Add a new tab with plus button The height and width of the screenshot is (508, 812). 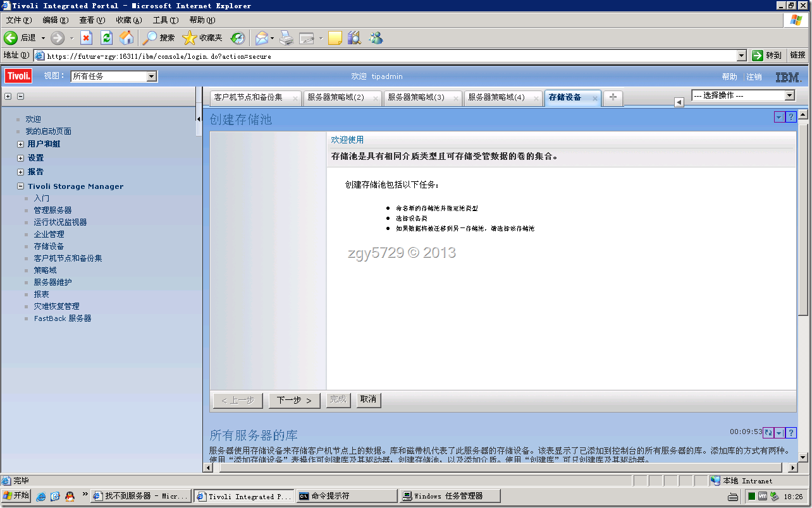point(613,97)
